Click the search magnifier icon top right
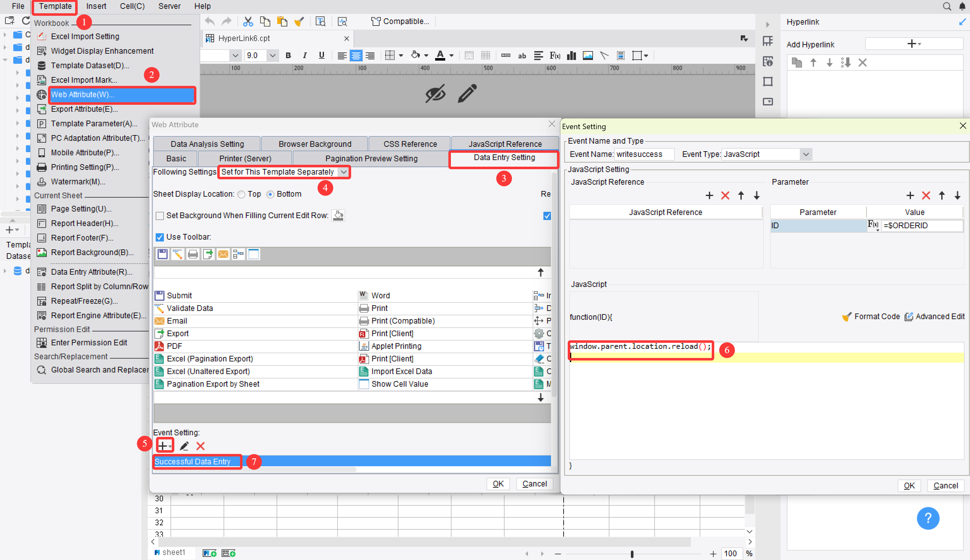This screenshot has width=970, height=560. click(x=947, y=6)
